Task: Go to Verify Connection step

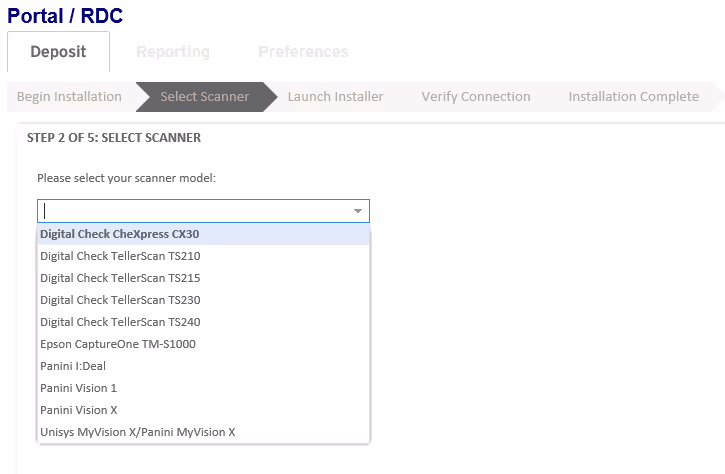Action: click(x=476, y=97)
